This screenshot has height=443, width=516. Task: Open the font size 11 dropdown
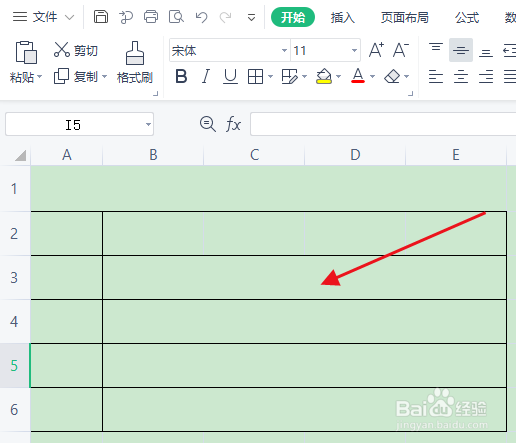click(354, 50)
